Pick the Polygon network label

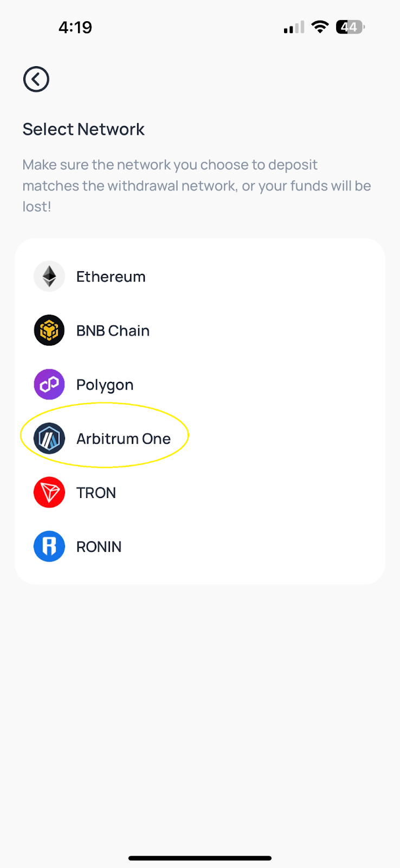coord(105,385)
